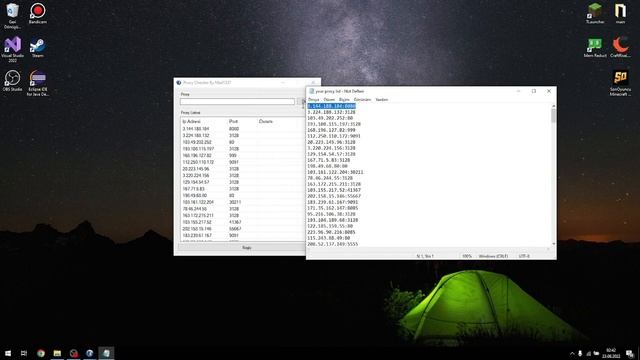Viewport: 640px width, 360px height.
Task: Select the port 30211 row in Proxy Checker
Action: pyautogui.click(x=243, y=202)
